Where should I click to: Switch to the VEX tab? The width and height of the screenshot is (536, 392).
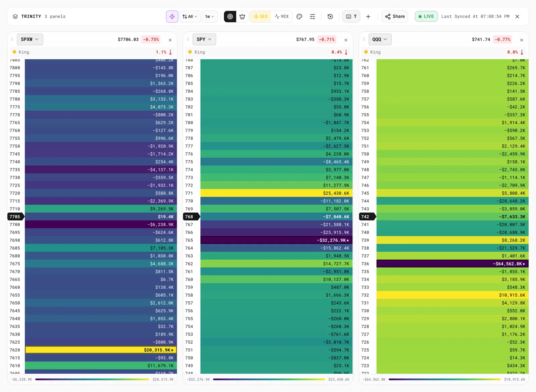[x=282, y=16]
